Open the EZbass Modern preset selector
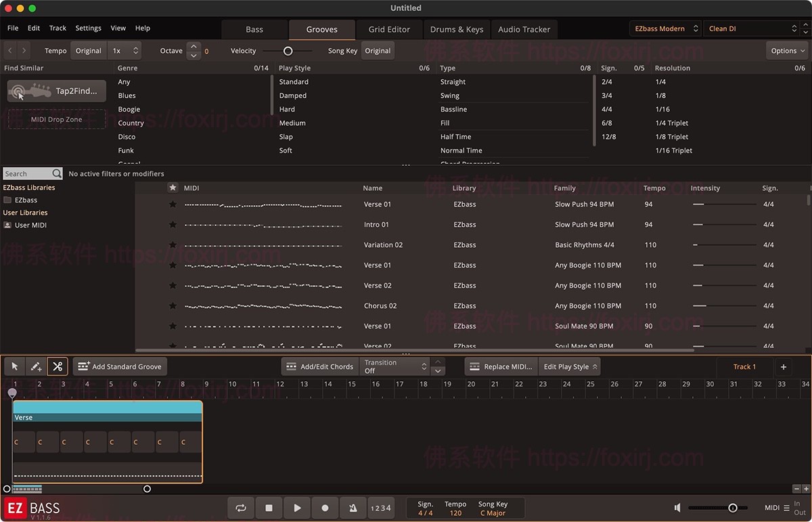The height and width of the screenshot is (522, 812). (x=665, y=29)
